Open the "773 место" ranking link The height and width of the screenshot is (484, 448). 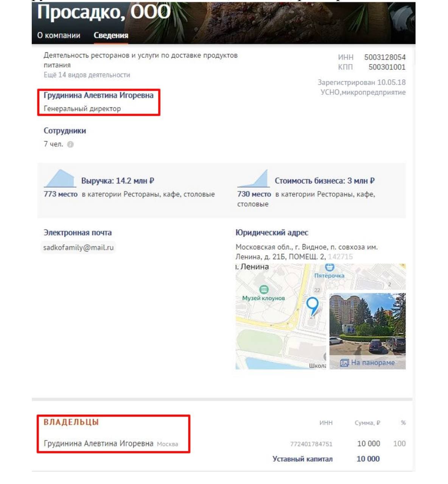61,194
